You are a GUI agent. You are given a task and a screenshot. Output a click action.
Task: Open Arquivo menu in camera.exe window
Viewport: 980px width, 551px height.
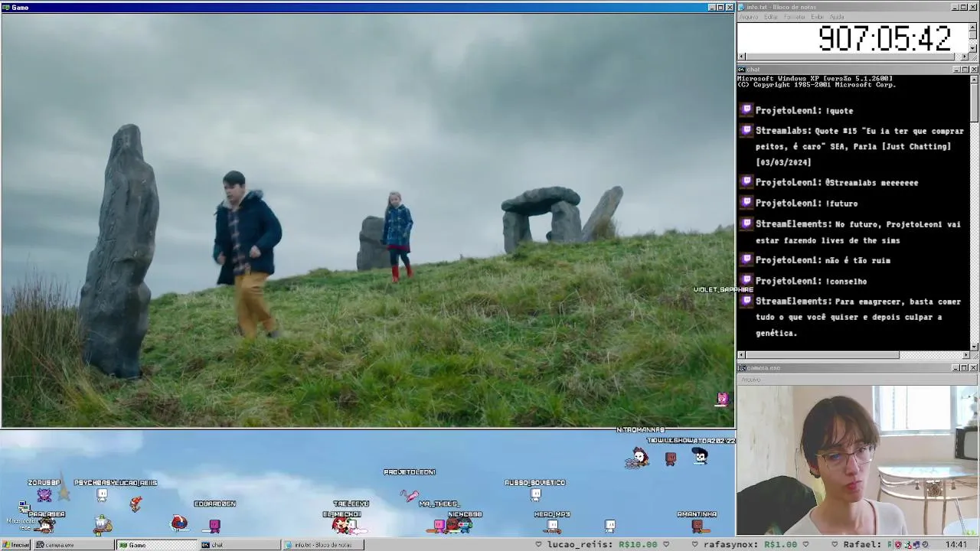point(750,380)
